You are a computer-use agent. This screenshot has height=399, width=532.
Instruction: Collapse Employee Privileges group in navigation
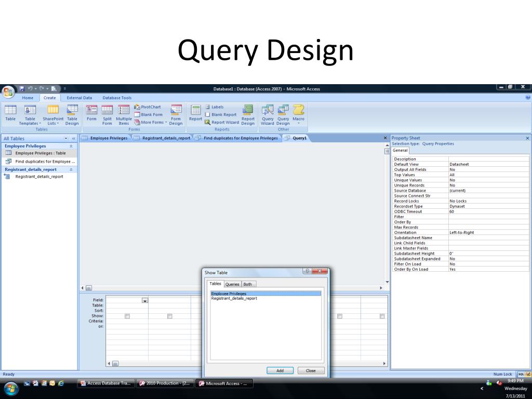tap(71, 146)
